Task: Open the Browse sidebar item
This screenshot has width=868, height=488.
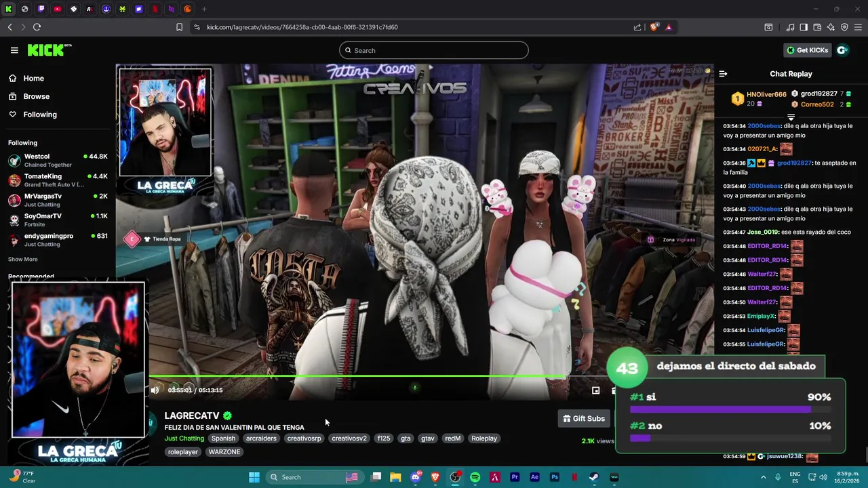Action: (x=36, y=96)
